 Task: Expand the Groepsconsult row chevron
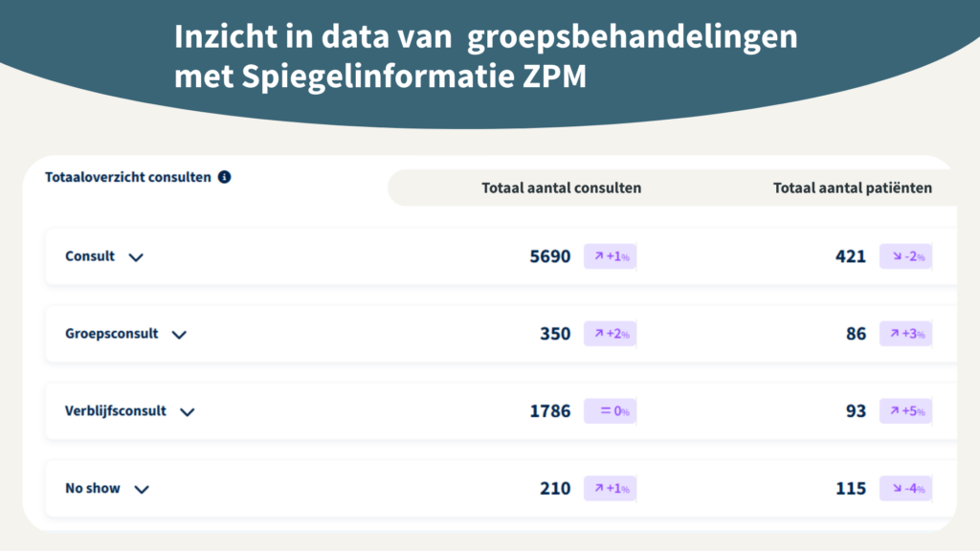(179, 335)
